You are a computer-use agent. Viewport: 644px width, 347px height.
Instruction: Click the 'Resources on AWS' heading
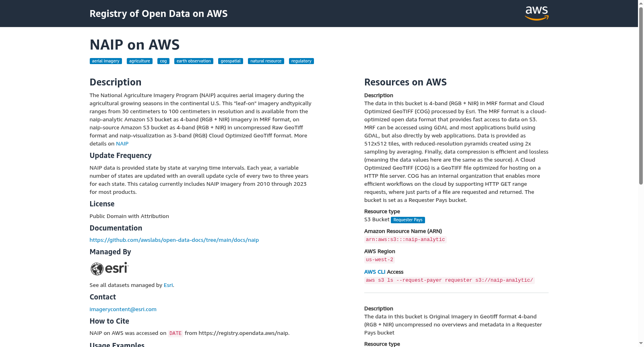point(405,82)
